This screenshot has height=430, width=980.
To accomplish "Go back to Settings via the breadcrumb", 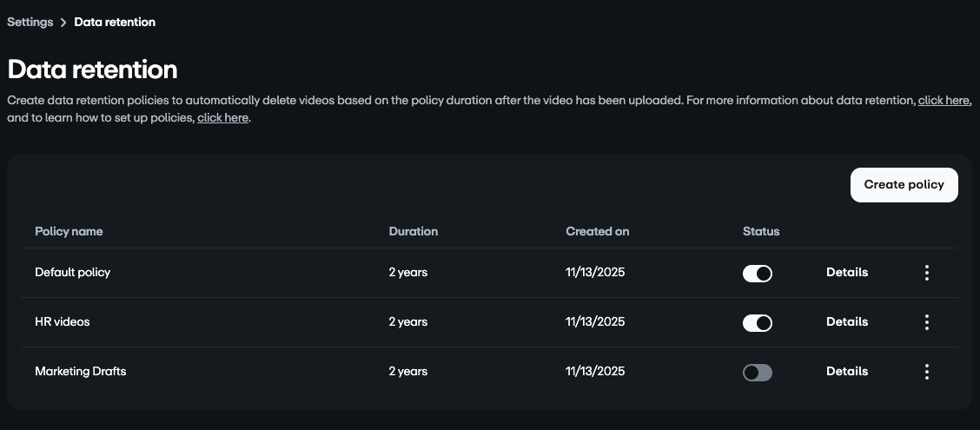I will [x=30, y=23].
